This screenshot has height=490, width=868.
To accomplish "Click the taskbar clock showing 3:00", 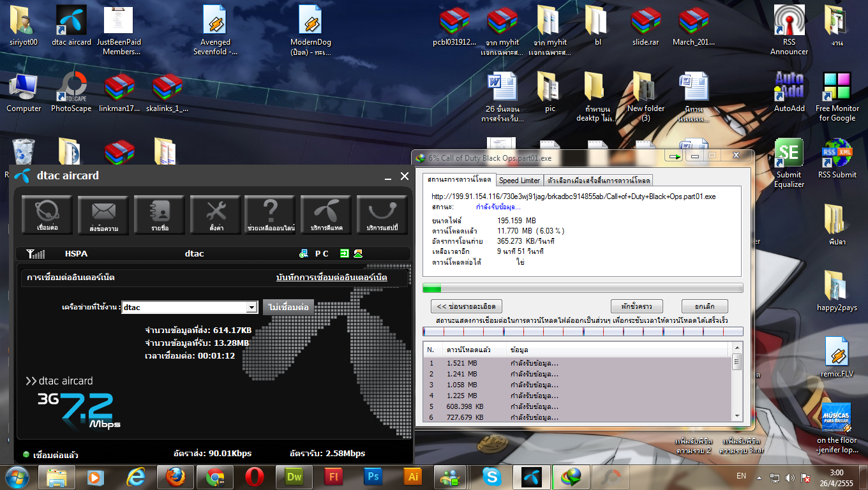I will 837,473.
